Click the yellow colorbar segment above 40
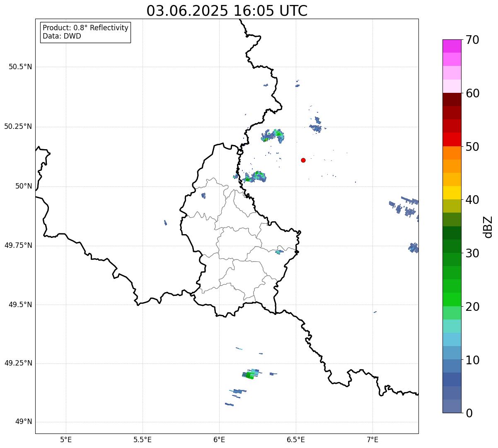Image resolution: width=498 pixels, height=448 pixels. (x=452, y=193)
